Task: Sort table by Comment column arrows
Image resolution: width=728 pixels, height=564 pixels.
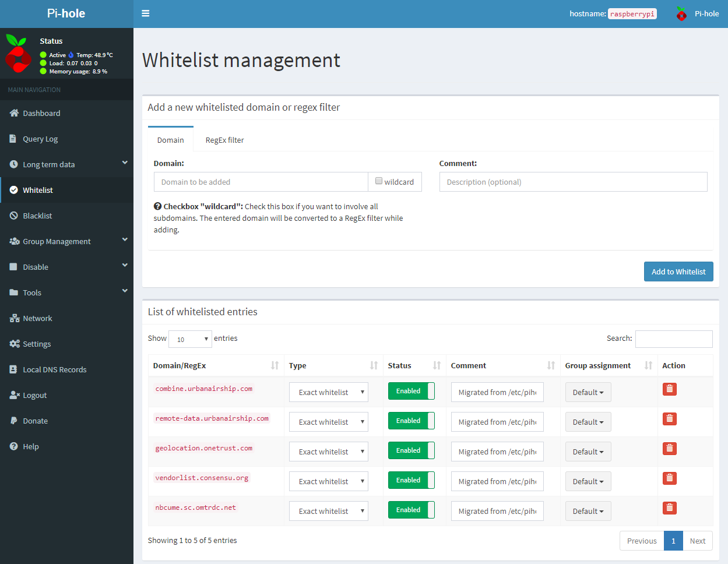Action: tap(551, 365)
